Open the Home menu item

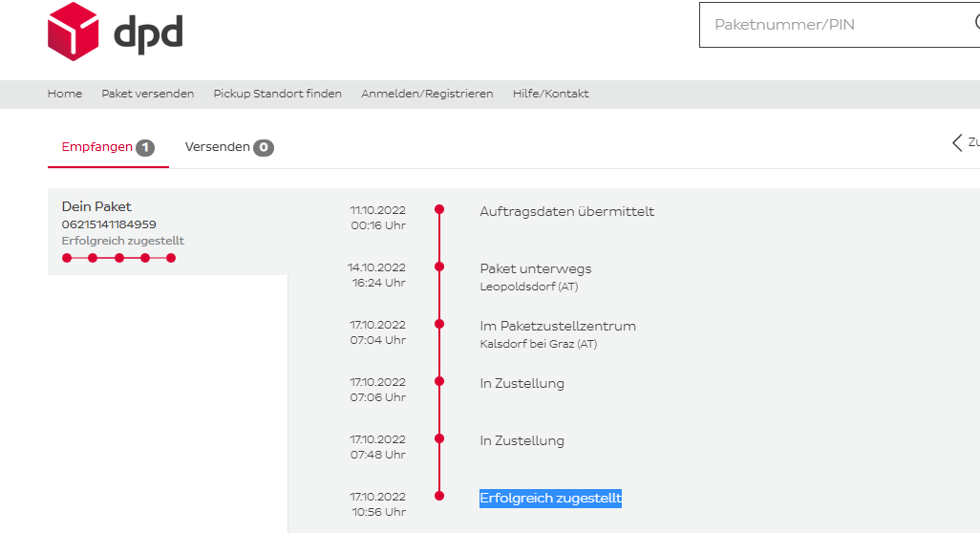click(x=65, y=94)
